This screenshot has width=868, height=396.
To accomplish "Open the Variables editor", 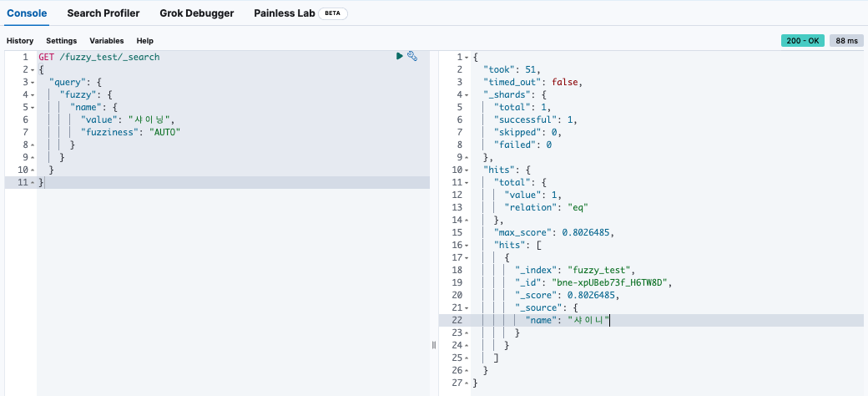I will click(106, 41).
